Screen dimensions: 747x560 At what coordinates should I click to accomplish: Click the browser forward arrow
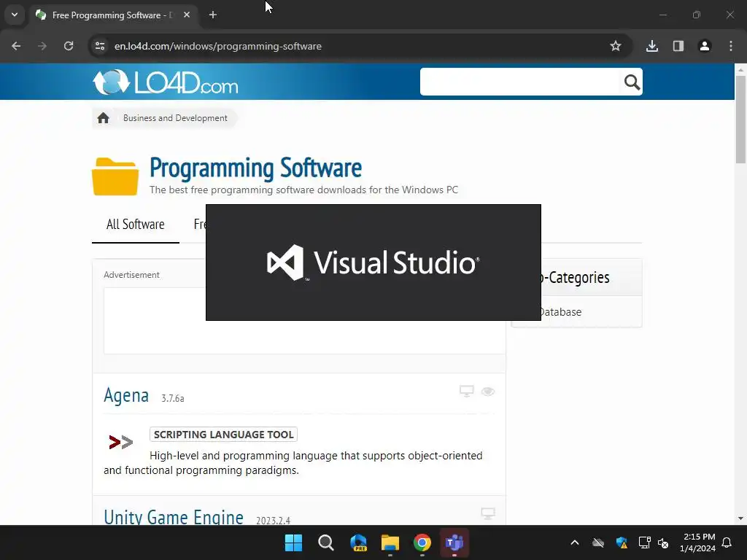coord(42,46)
